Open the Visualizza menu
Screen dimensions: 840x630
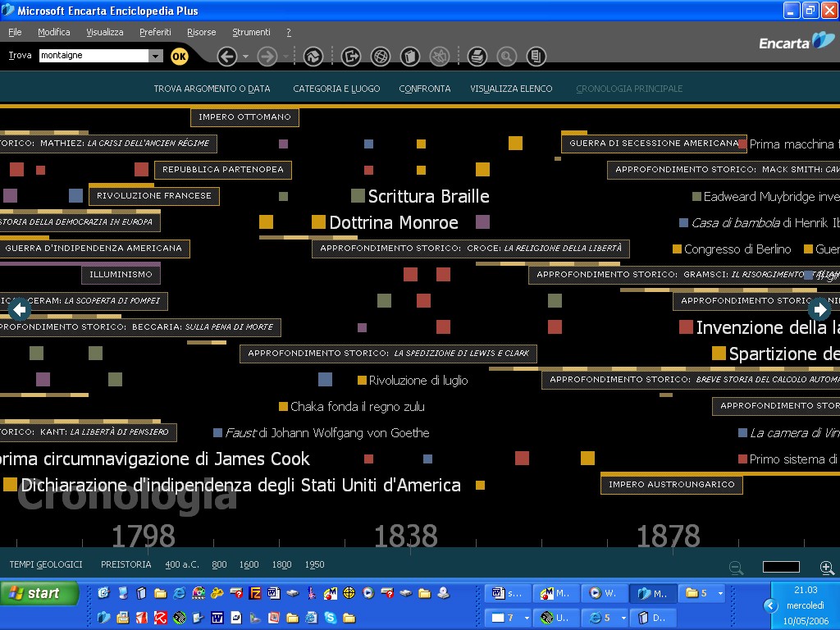point(104,32)
